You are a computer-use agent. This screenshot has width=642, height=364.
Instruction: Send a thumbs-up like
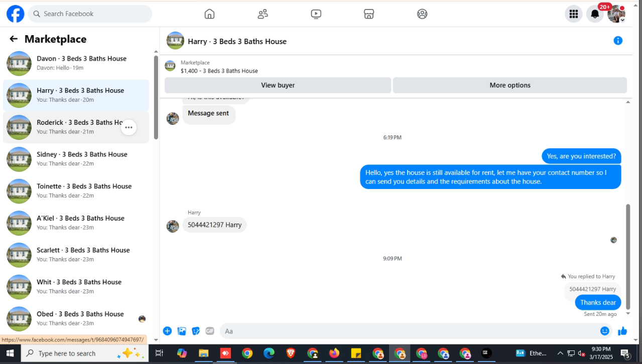(x=622, y=331)
